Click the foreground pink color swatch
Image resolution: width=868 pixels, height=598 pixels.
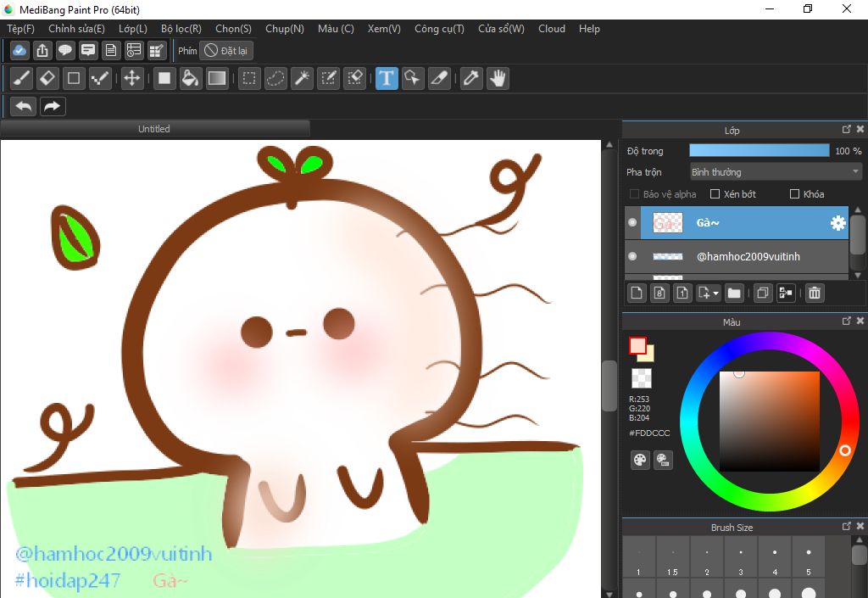coord(637,345)
